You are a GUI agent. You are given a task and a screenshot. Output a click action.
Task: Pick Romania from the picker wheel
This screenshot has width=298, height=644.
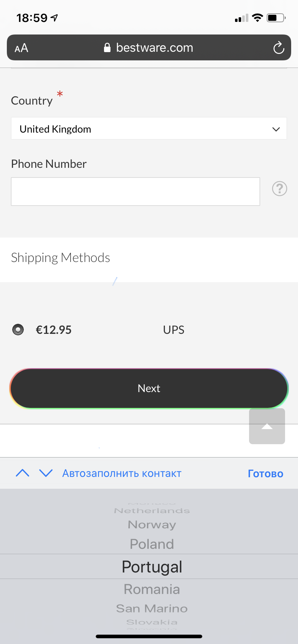[152, 589]
